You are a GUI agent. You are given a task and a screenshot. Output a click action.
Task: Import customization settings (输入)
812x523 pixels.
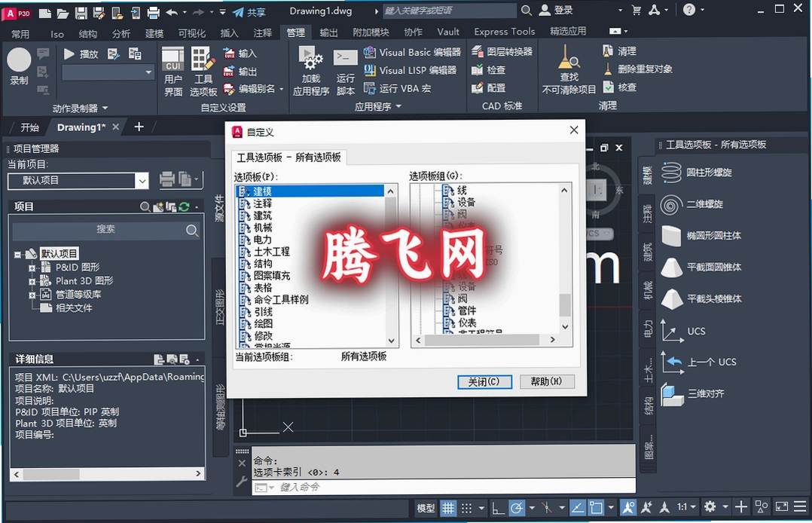(x=240, y=54)
